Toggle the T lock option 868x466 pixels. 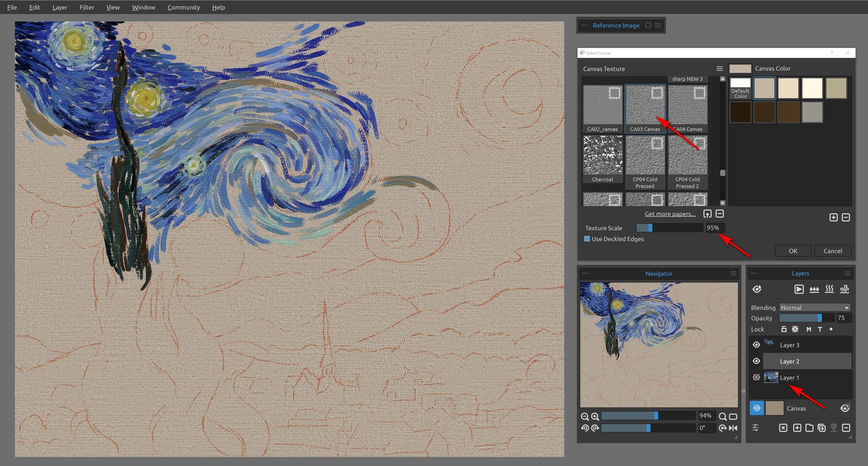[820, 329]
